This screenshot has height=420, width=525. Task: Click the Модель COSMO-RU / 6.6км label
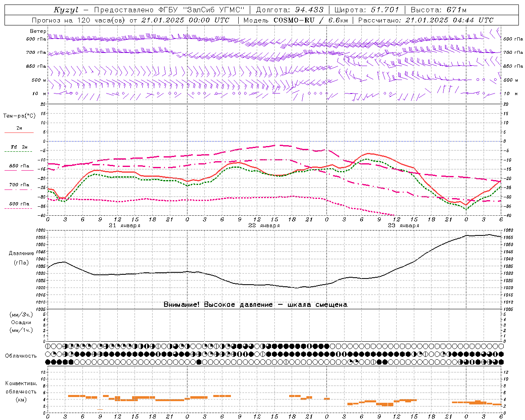tap(295, 20)
